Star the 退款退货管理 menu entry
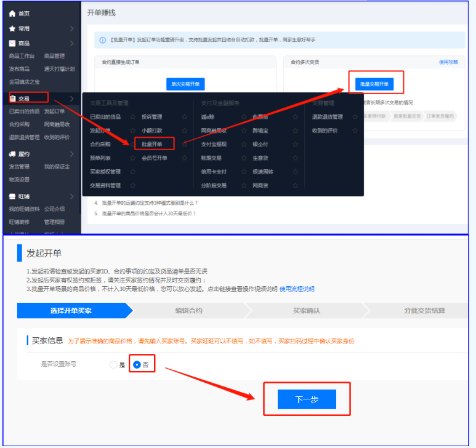The width and height of the screenshot is (476, 448). pos(354,116)
